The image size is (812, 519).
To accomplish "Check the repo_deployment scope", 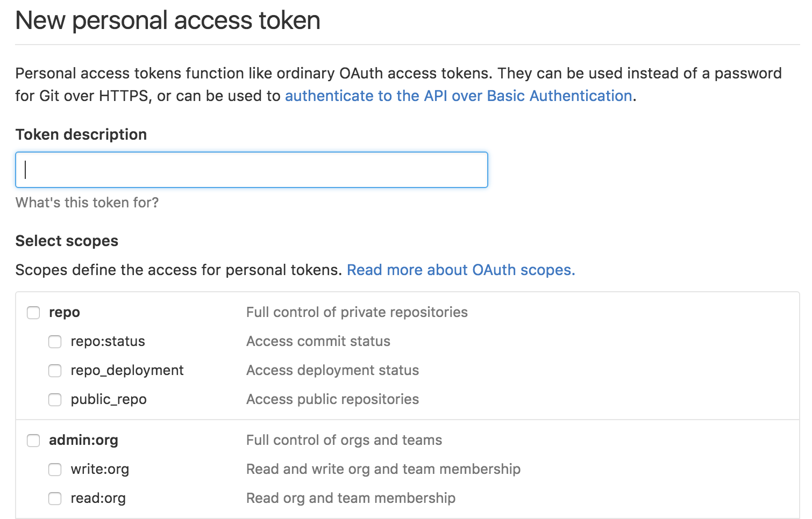I will tap(55, 370).
